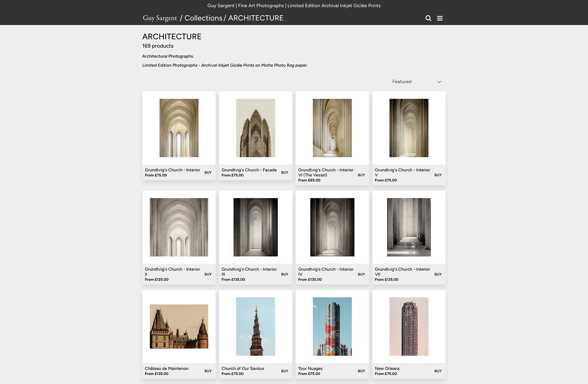Open New Orleans tower photo thumbnail

point(409,326)
